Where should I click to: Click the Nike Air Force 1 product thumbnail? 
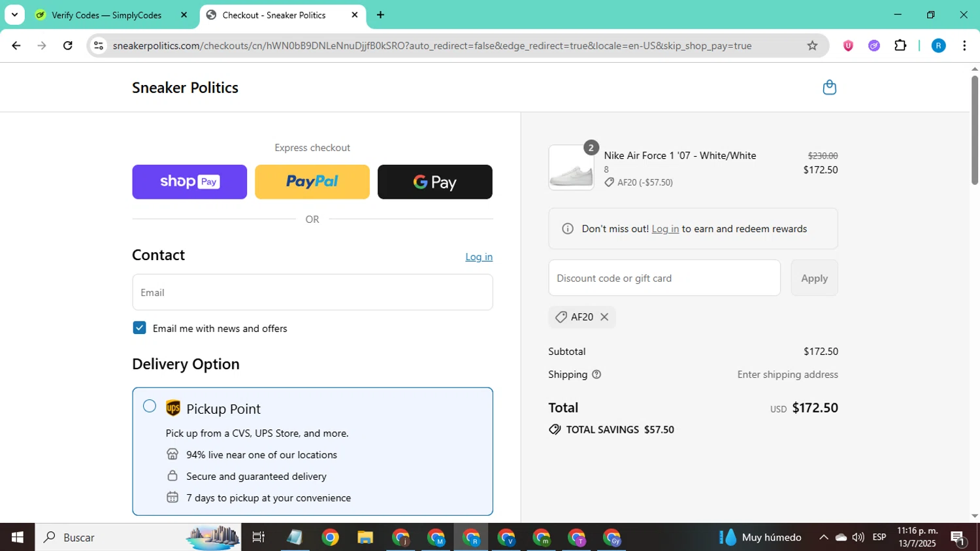point(571,168)
